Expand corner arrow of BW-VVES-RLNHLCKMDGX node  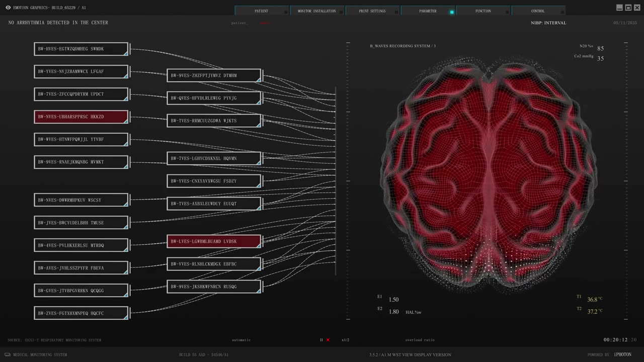coord(259,268)
